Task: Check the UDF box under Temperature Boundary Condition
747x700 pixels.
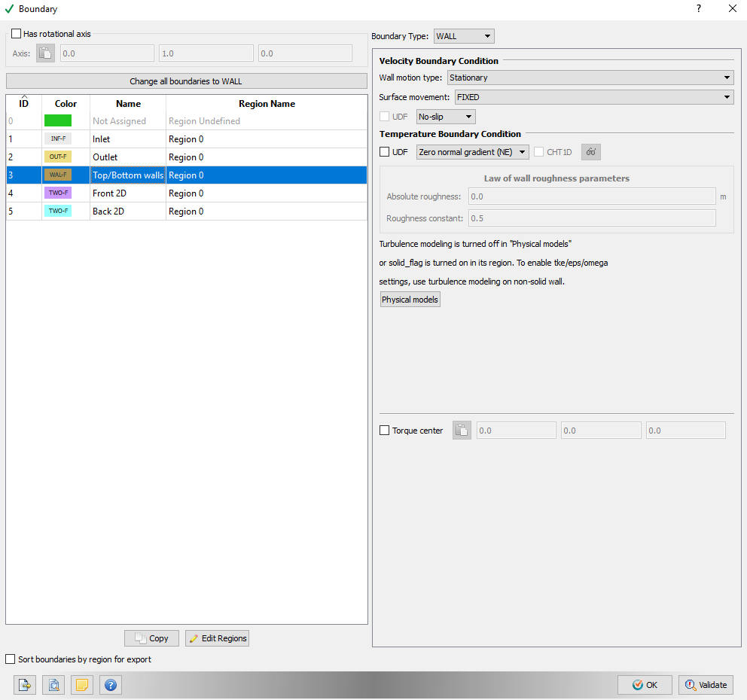Action: (384, 151)
